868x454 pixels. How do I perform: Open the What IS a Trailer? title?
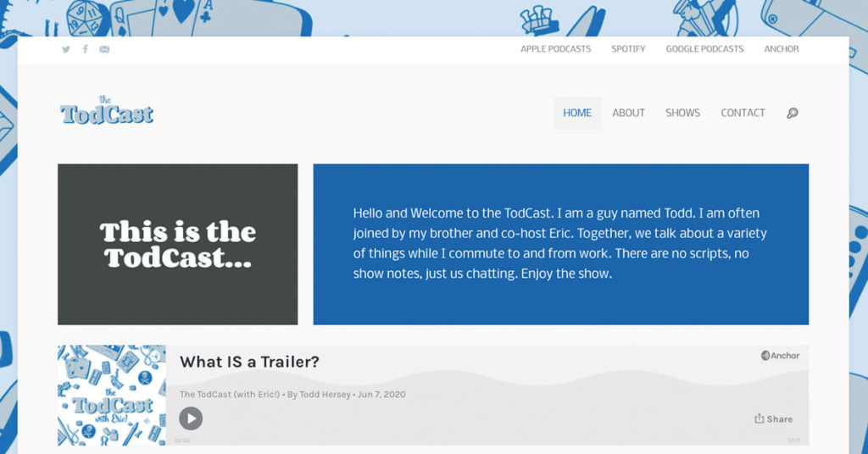[x=249, y=362]
